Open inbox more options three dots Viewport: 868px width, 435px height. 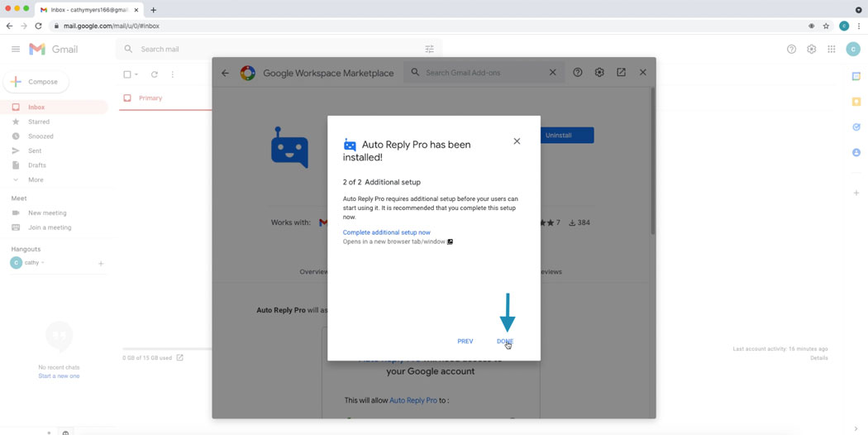173,74
